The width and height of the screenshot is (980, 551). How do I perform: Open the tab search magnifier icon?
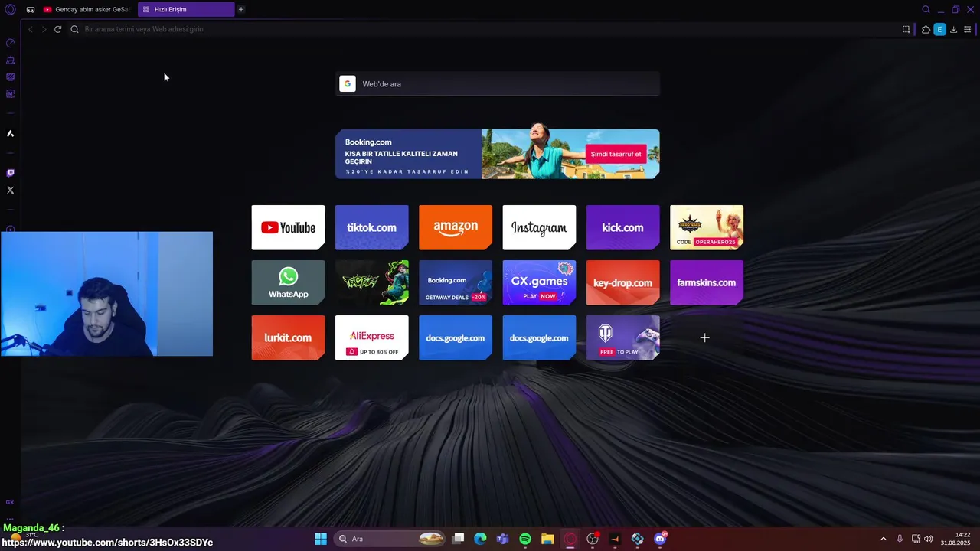click(x=926, y=10)
